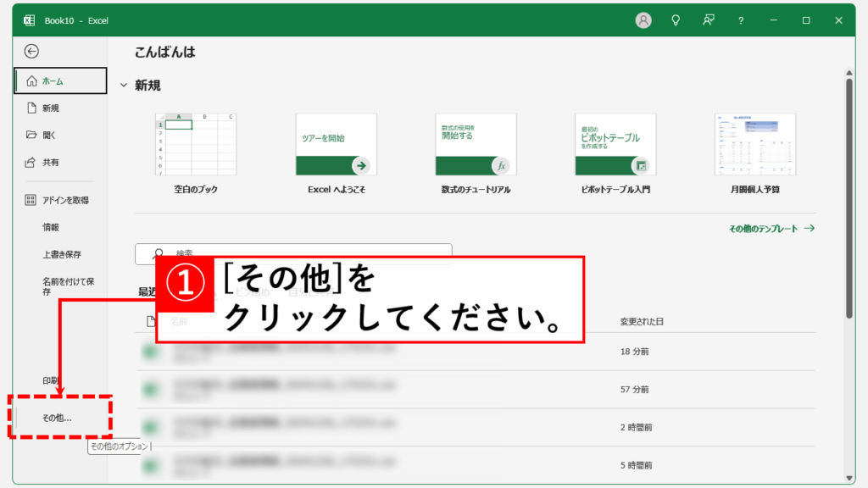Open 共有 in the sidebar
This screenshot has width=868, height=488.
(51, 162)
